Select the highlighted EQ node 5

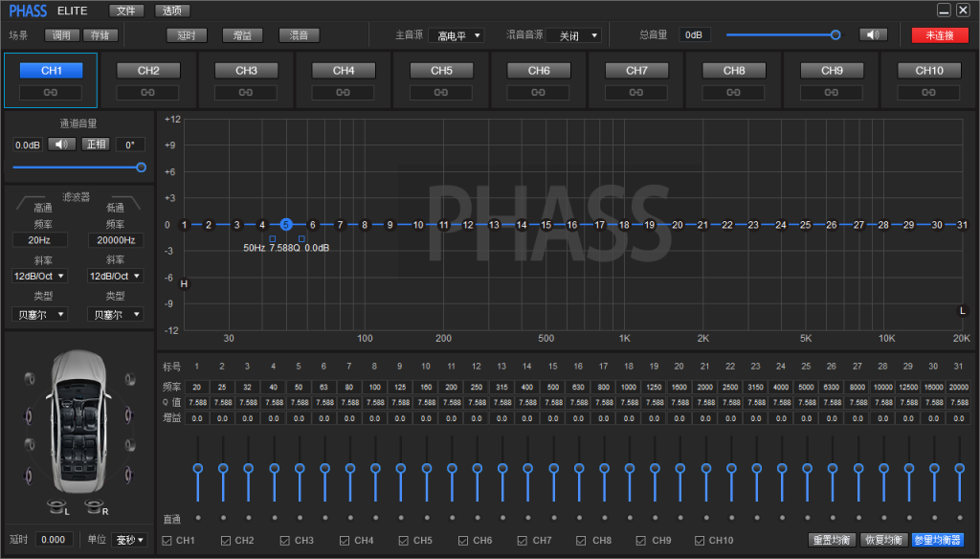pos(285,225)
